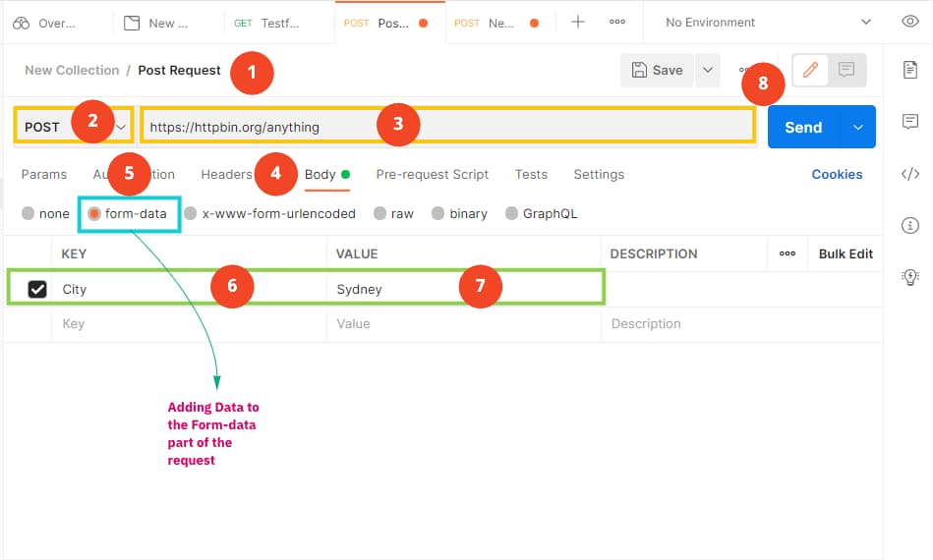
Task: Select the form-data radio button
Action: point(94,213)
